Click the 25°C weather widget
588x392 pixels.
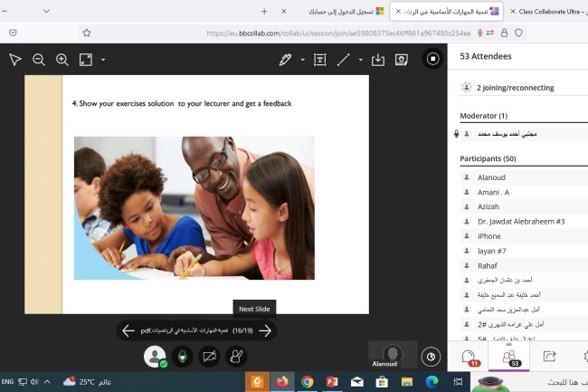point(87,382)
